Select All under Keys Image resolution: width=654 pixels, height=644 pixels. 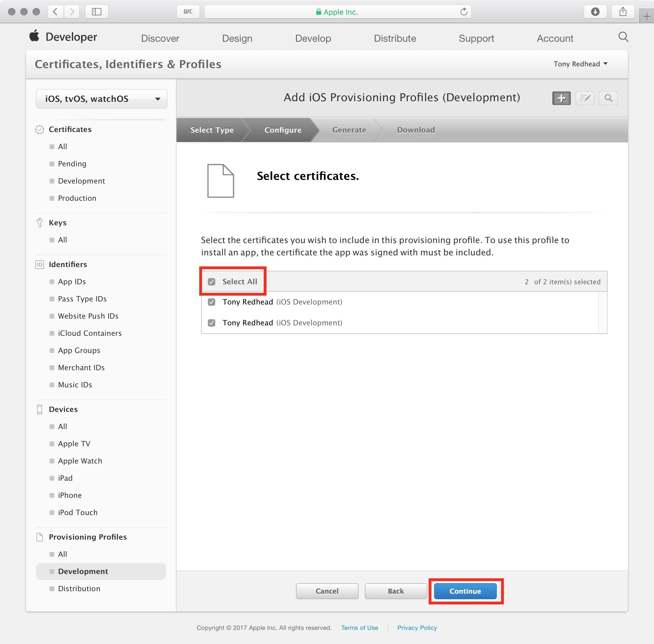click(62, 240)
